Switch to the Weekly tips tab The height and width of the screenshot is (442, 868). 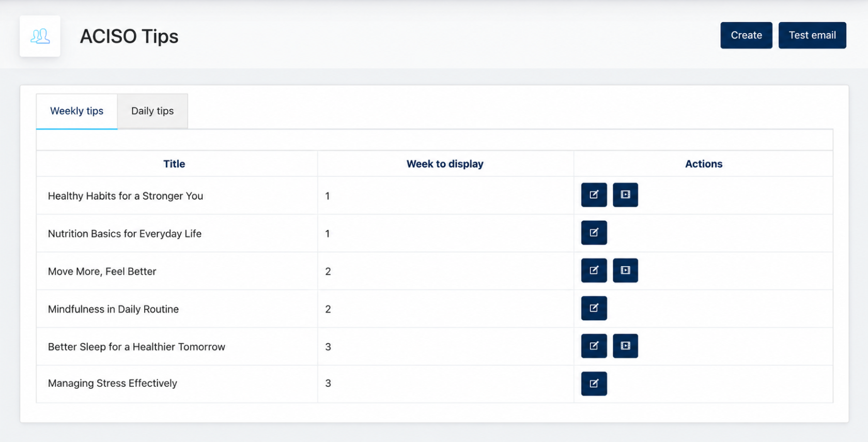pos(76,111)
